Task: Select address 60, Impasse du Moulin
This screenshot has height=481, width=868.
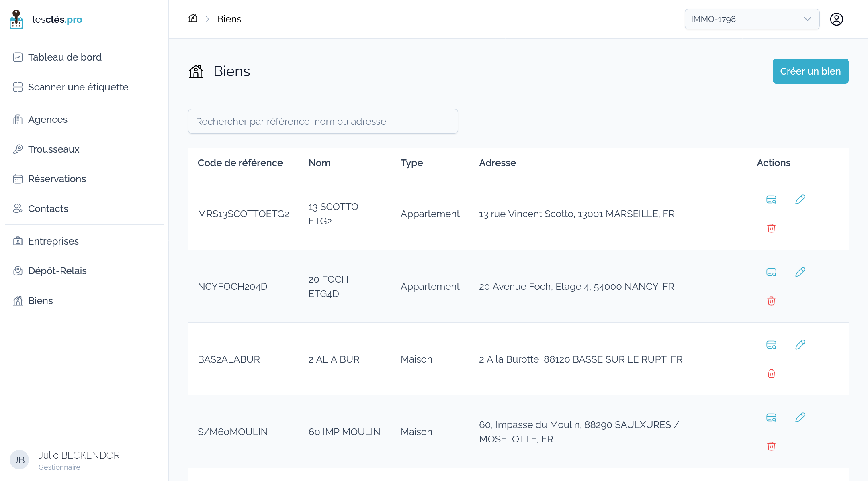Action: 579,432
